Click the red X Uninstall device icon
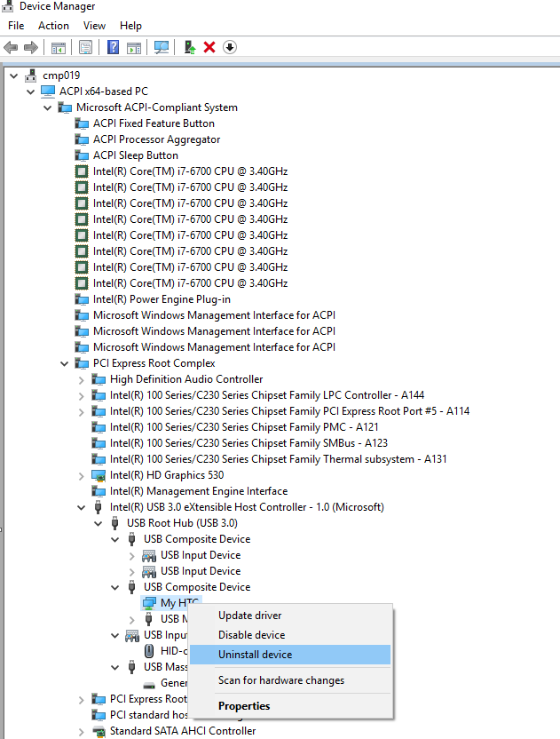Screen dimensions: 560x739 209,47
